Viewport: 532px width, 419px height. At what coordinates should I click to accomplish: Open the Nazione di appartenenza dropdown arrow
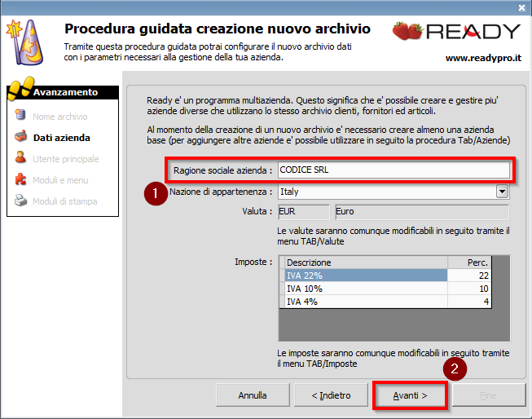point(502,192)
